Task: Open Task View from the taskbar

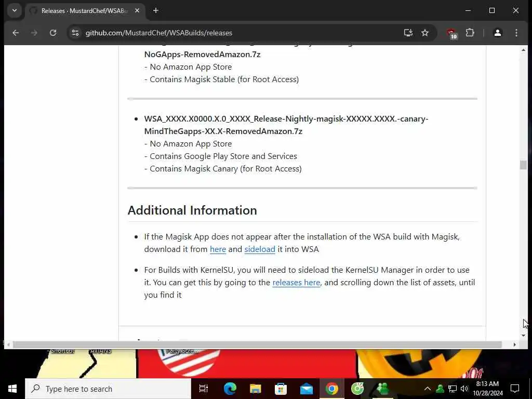Action: pos(204,389)
